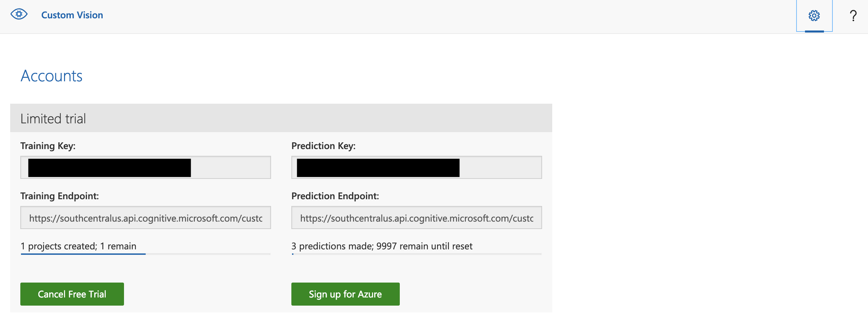Click the '3 predictions made' quota text
Viewport: 868px width, 330px height.
point(381,246)
